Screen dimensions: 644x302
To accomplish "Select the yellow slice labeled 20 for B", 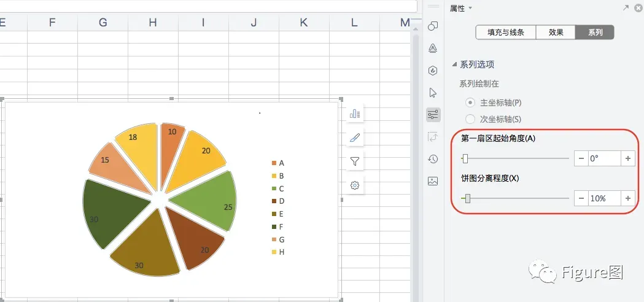I will [x=196, y=162].
